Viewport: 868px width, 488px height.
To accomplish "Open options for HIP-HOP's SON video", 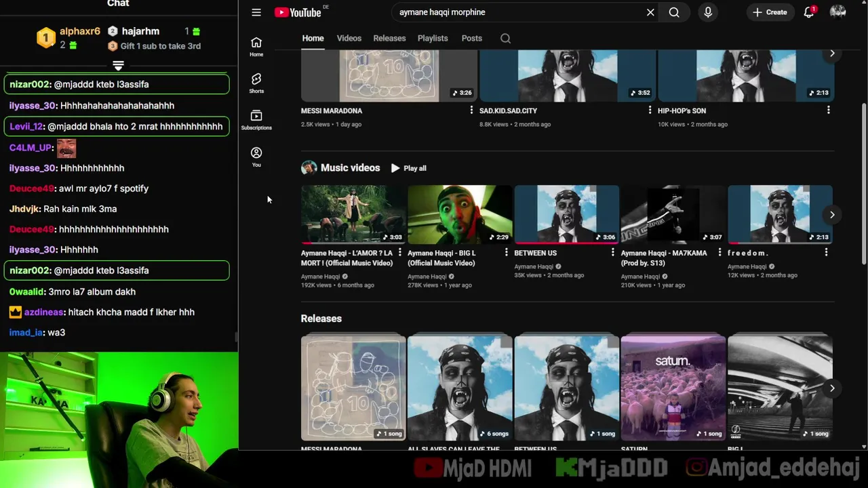I will (x=828, y=110).
